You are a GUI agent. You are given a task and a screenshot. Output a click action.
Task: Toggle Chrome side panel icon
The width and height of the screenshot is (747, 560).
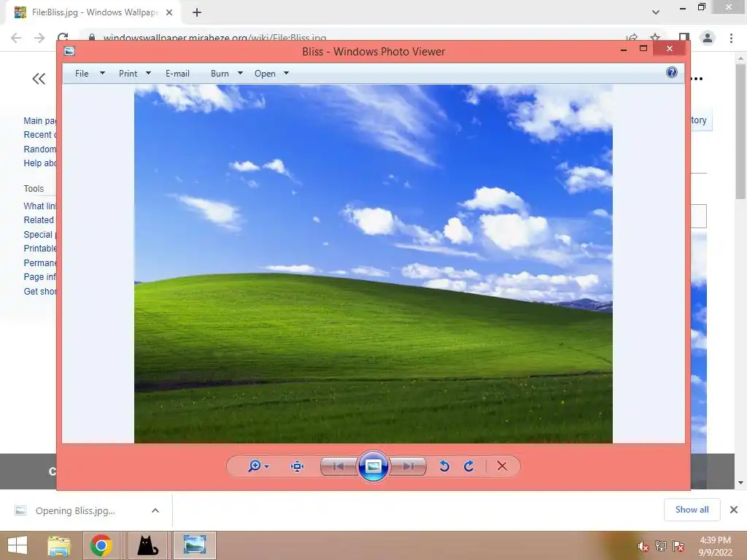click(684, 38)
